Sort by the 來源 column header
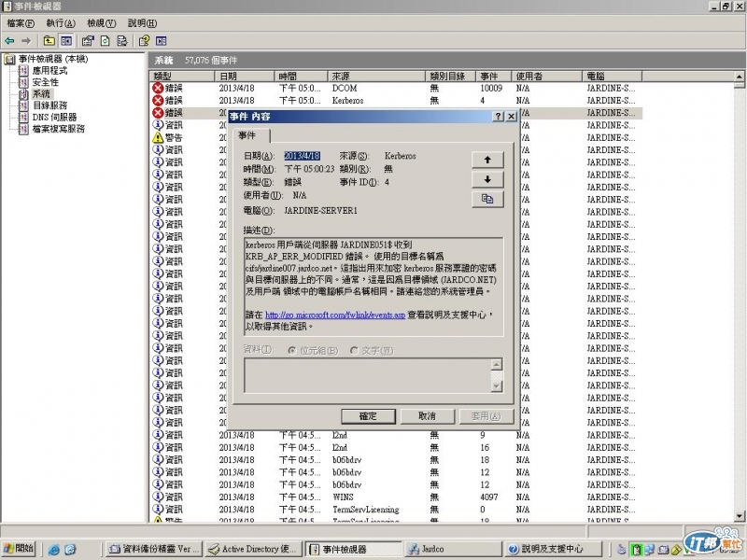The height and width of the screenshot is (560, 747). (x=376, y=76)
